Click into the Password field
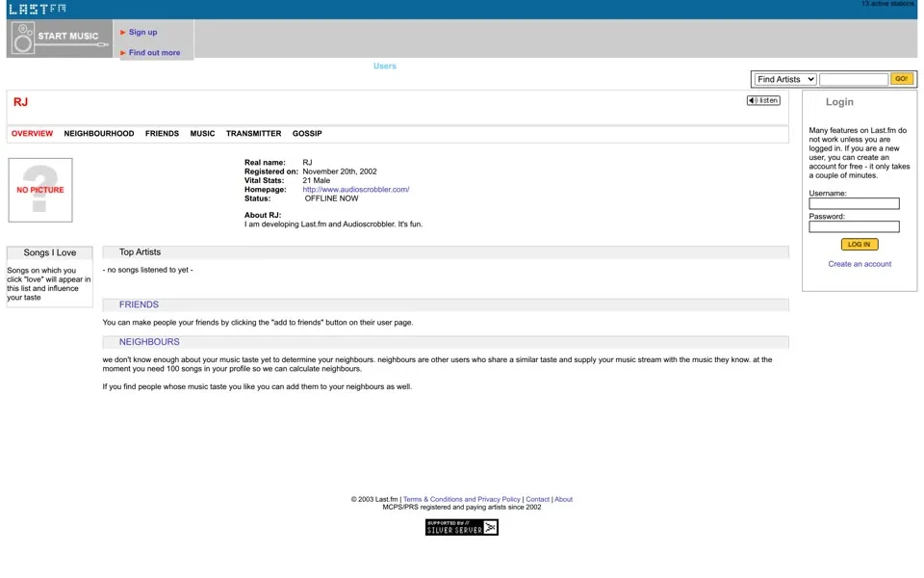This screenshot has height=578, width=924. (854, 226)
